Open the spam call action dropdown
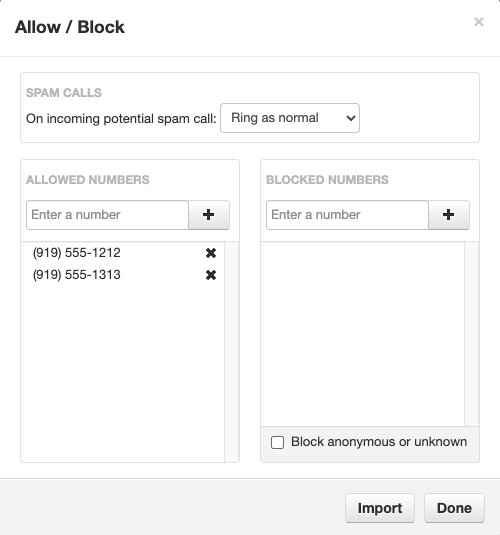Screen dimensions: 500x535 point(290,118)
